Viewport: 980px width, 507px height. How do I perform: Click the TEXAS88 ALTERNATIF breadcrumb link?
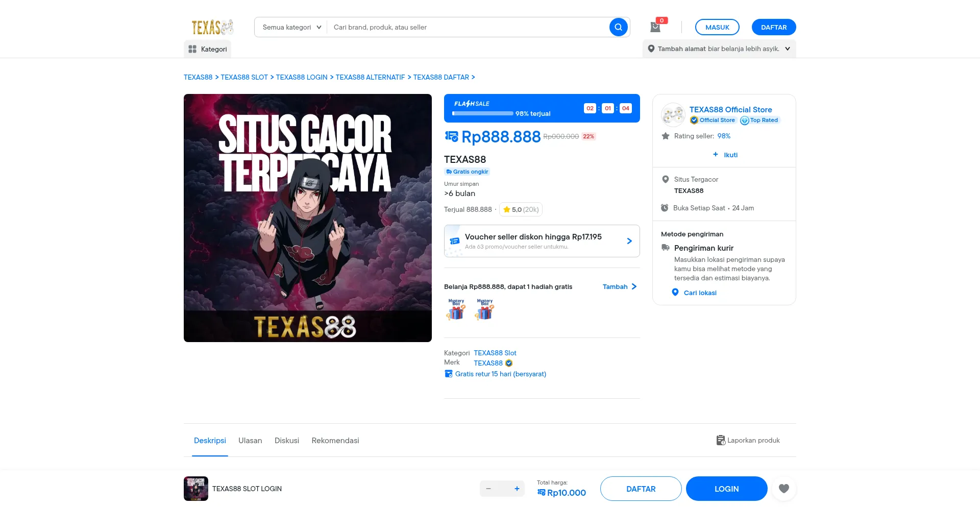(370, 77)
